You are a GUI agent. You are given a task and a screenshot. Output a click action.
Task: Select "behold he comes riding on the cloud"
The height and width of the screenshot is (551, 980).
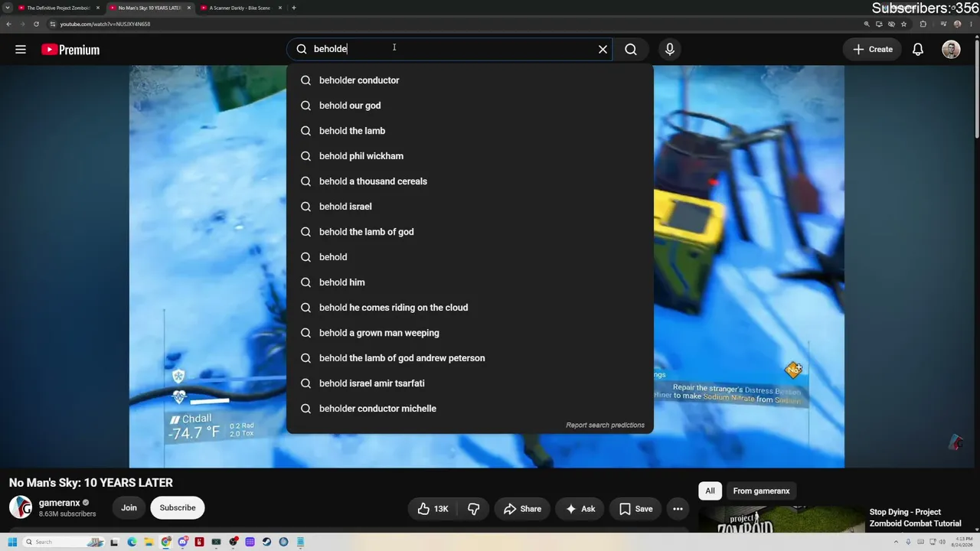click(x=470, y=308)
